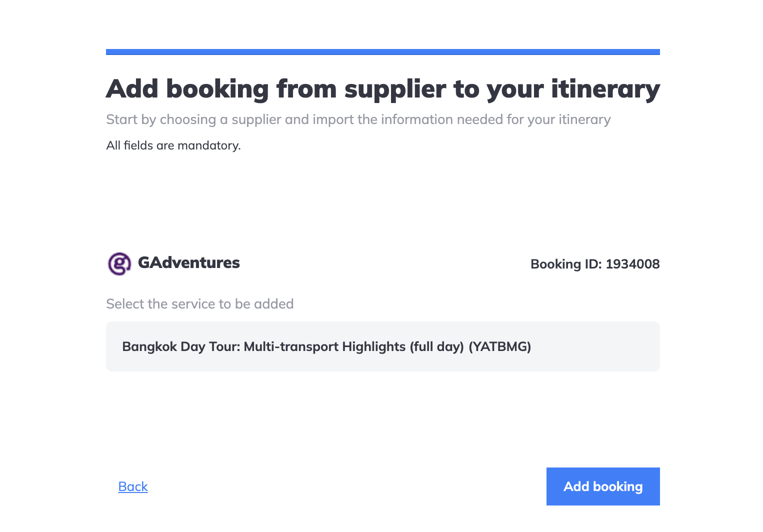Click the 'Start by choosing a supplier' subtitle
The image size is (763, 532).
tap(358, 119)
